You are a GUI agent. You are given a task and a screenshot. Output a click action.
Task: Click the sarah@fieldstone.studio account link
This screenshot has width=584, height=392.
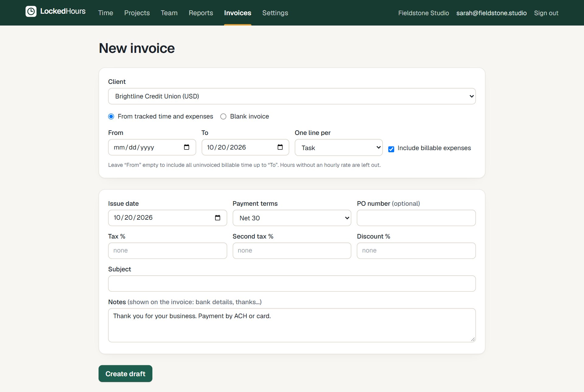pos(491,13)
